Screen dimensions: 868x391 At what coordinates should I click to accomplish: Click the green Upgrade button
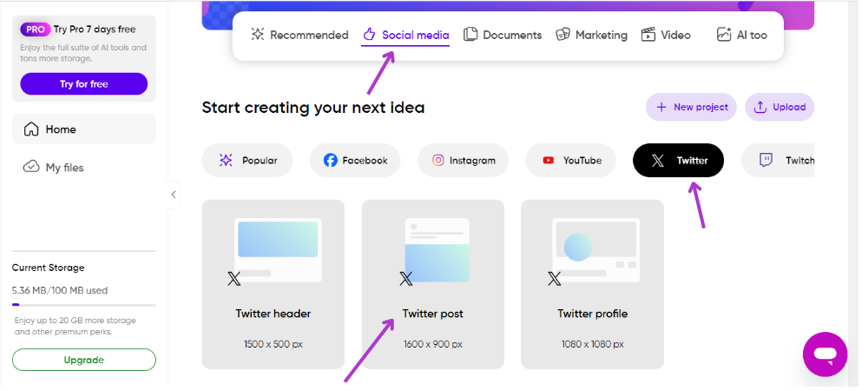pyautogui.click(x=84, y=360)
